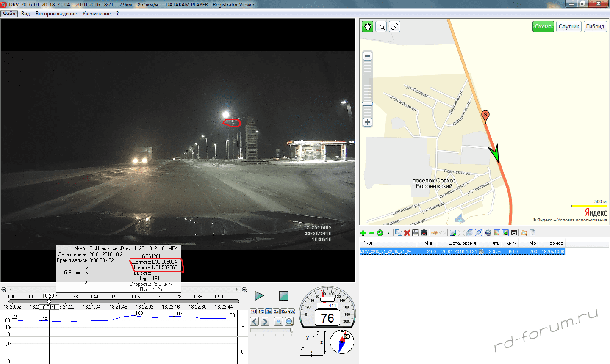Click the map zoom slider handle

367,104
